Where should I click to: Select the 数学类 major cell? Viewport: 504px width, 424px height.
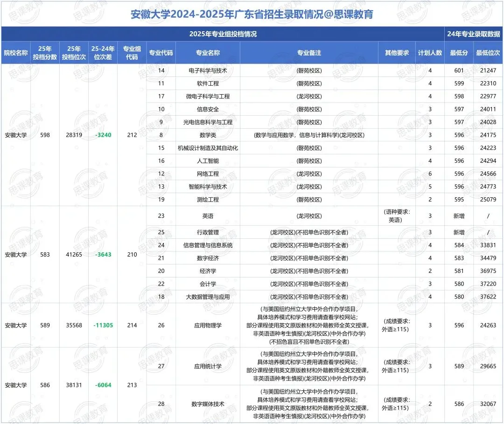(x=208, y=135)
